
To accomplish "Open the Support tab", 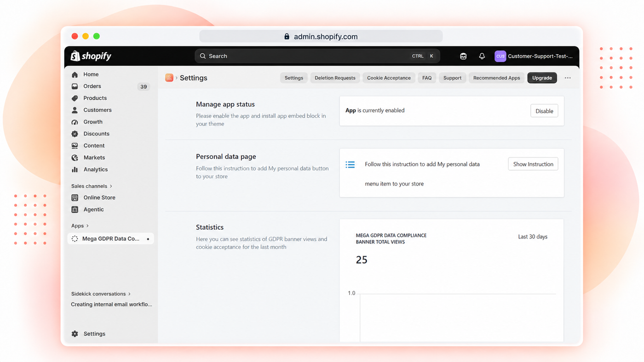I will pyautogui.click(x=452, y=78).
